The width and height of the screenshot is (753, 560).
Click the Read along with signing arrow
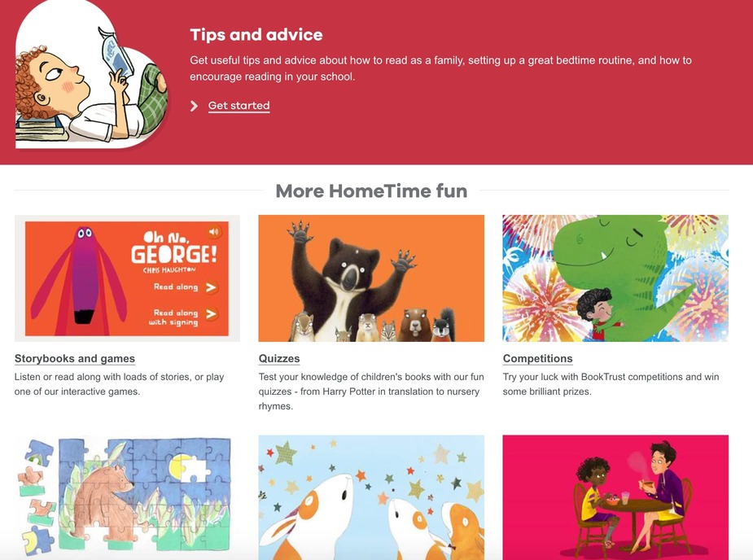211,314
